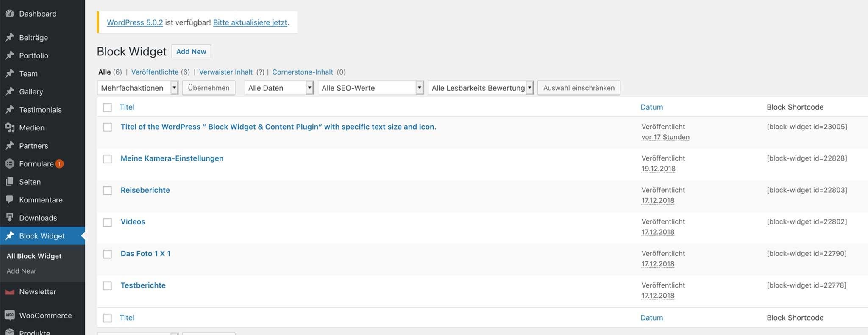Click the pin icon beside Testimonials
This screenshot has width=868, height=335.
pyautogui.click(x=10, y=110)
